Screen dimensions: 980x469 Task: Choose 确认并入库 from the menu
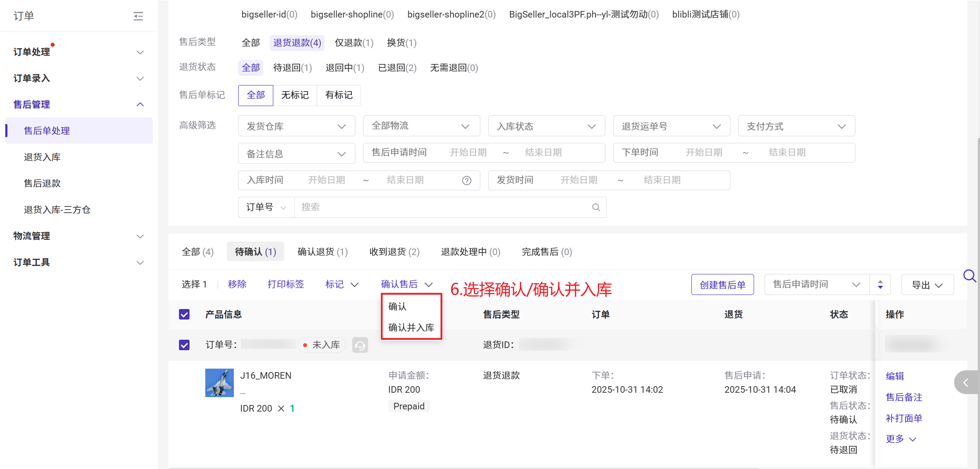tap(411, 327)
